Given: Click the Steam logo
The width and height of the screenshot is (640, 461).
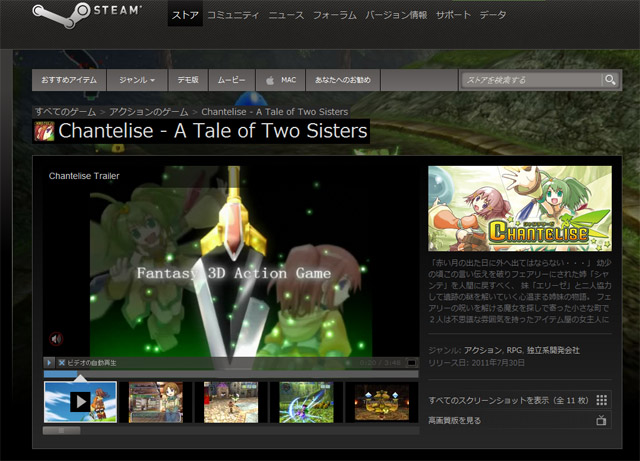Looking at the screenshot, I should [87, 15].
